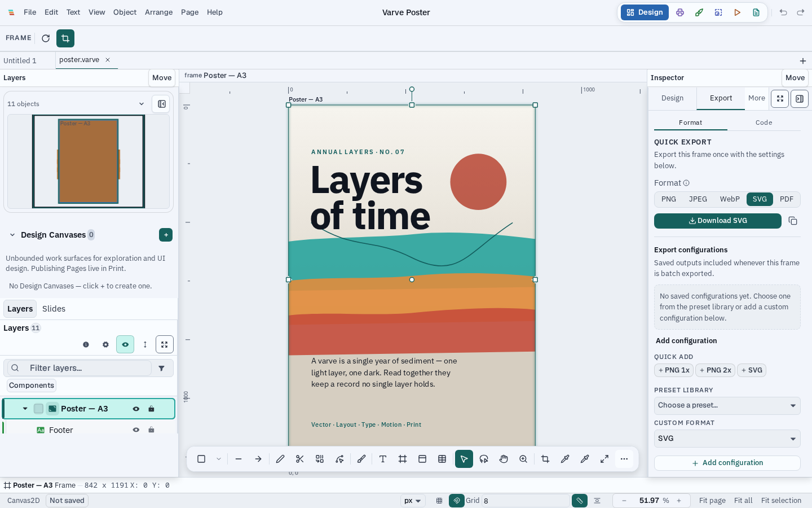Open the px units dropdown
Viewport: 812px width, 508px height.
(x=413, y=501)
